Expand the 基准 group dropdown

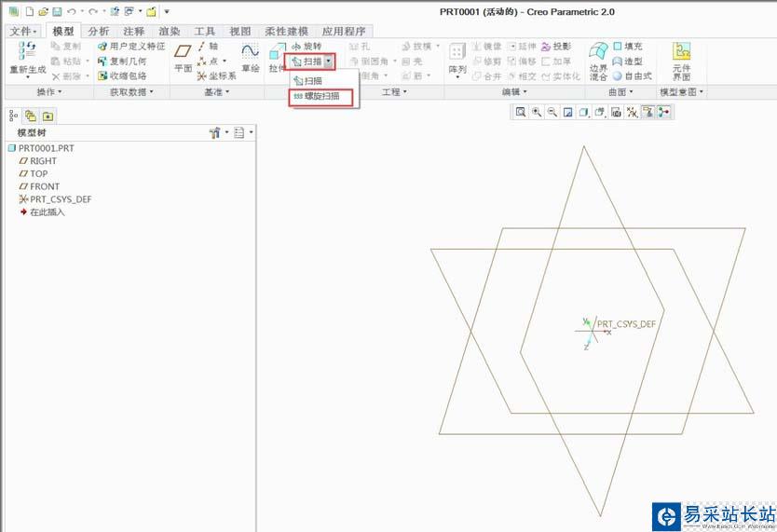[x=216, y=91]
